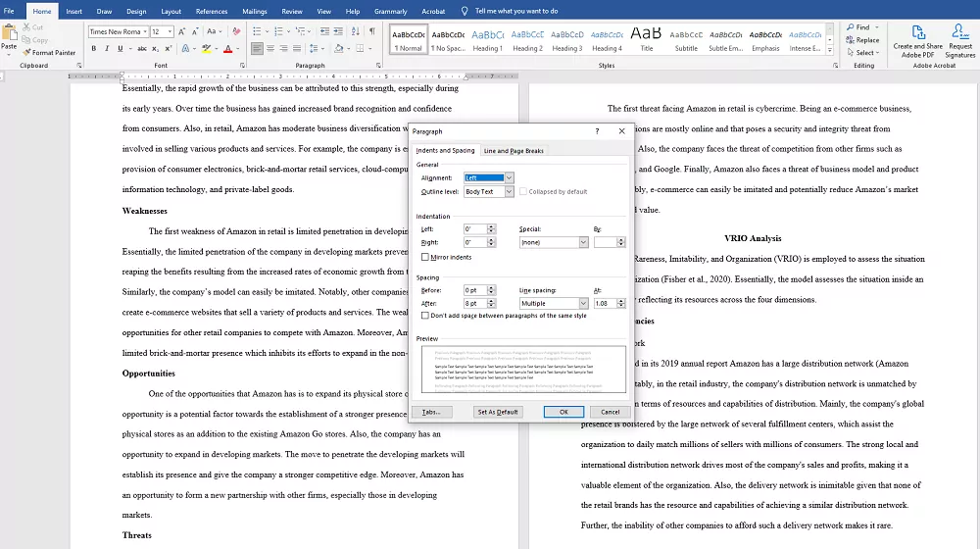The image size is (980, 549).
Task: Click the Paste icon in the Clipboard group
Action: [10, 33]
